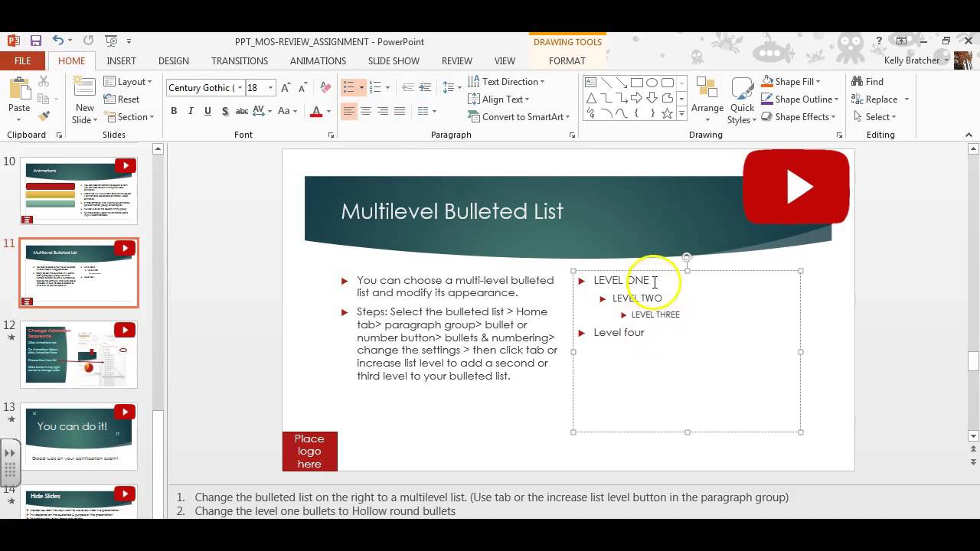The image size is (980, 551).
Task: Toggle Italic formatting
Action: (x=191, y=111)
